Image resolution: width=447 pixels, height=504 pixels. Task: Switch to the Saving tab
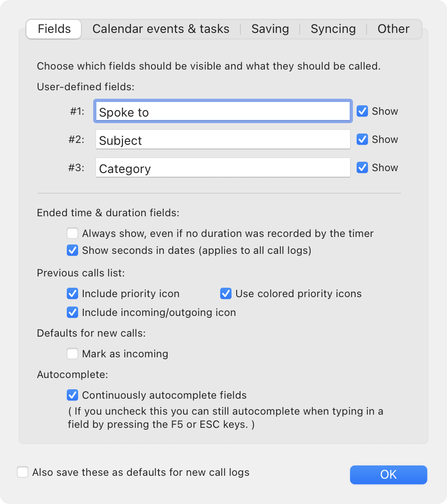pos(270,29)
